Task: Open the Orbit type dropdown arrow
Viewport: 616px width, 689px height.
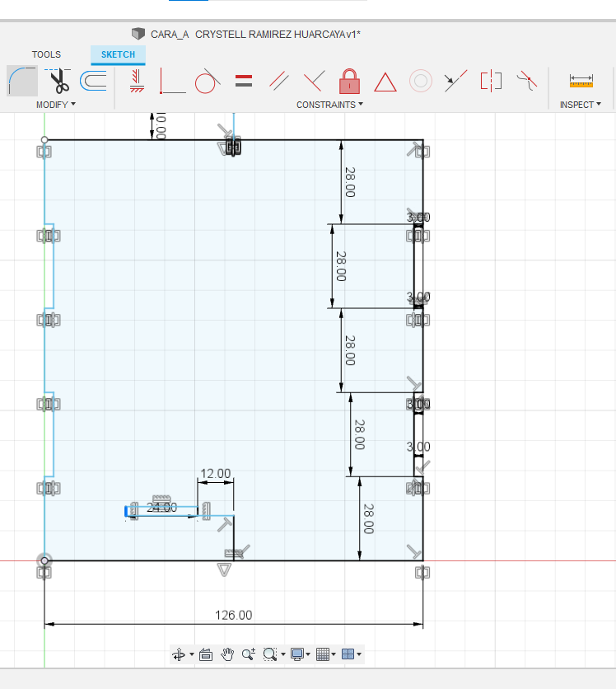Action: [x=192, y=654]
